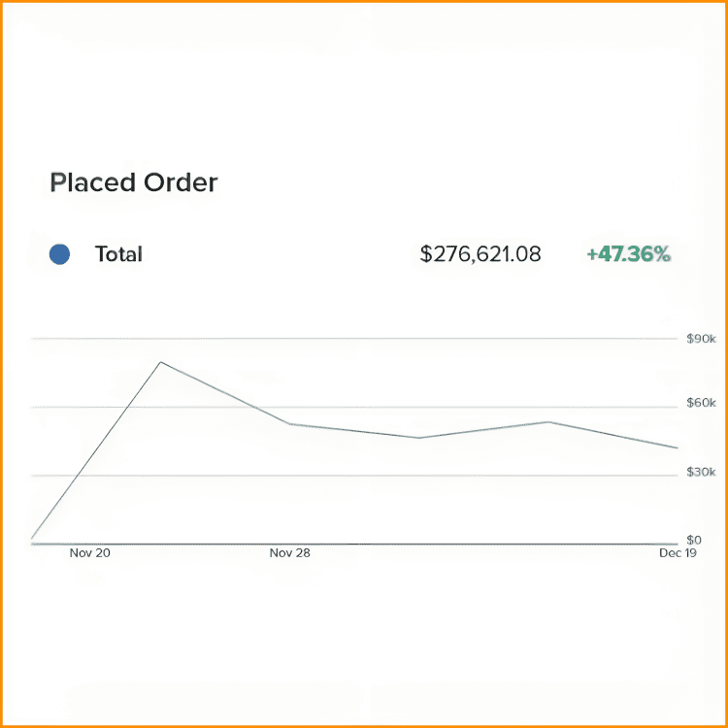This screenshot has height=728, width=728.
Task: Click the line's final point above Dec 19
Action: pos(678,447)
